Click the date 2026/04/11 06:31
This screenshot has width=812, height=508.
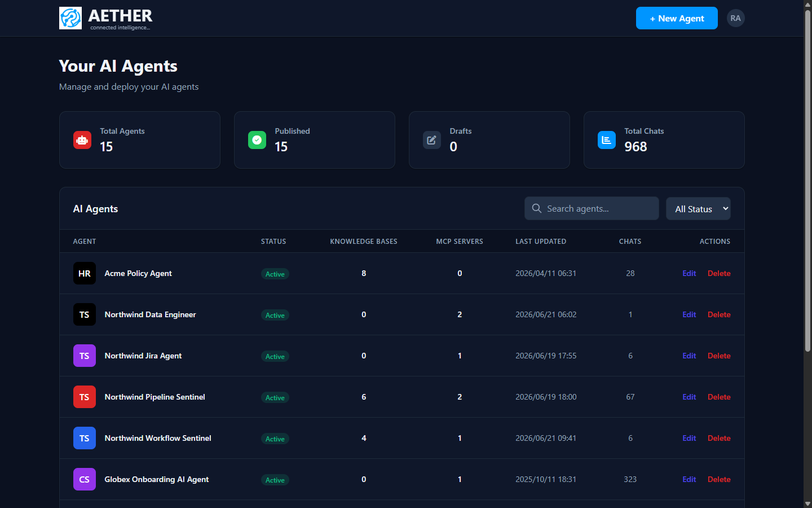tap(546, 273)
